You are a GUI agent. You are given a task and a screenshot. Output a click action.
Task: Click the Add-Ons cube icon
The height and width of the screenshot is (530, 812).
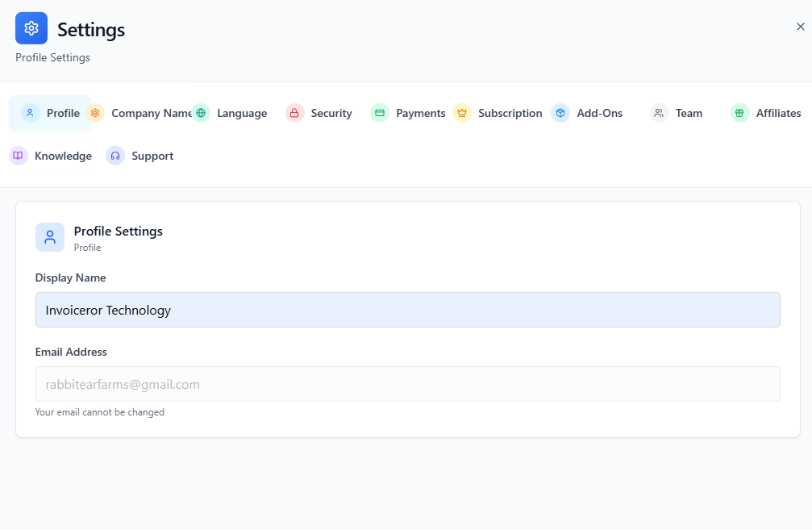point(560,113)
